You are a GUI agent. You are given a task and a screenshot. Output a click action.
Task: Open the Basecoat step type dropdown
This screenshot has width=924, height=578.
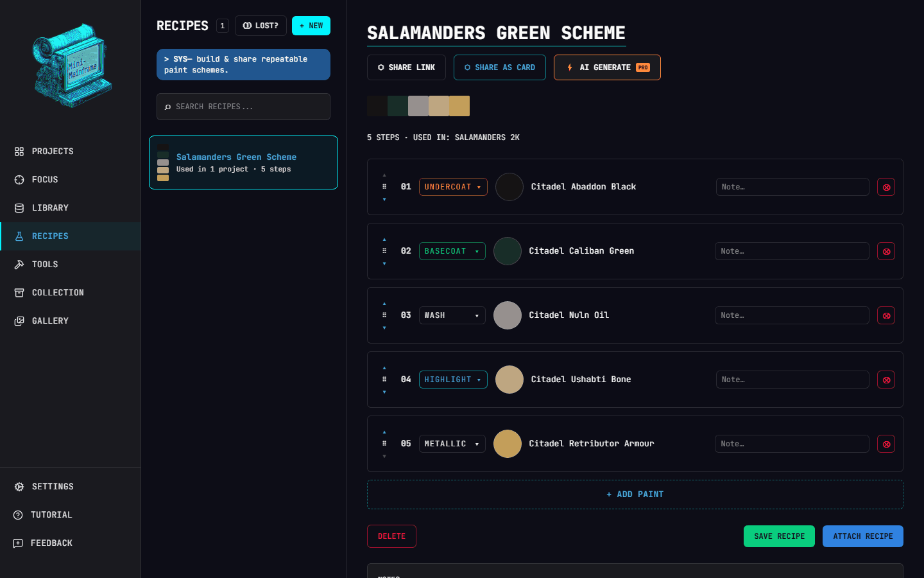tap(452, 251)
